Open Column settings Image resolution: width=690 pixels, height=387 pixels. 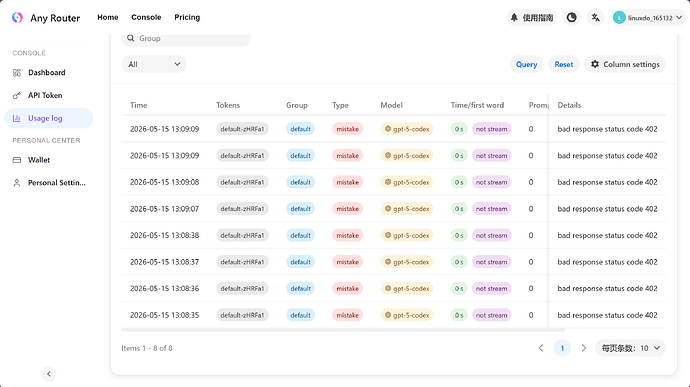625,64
